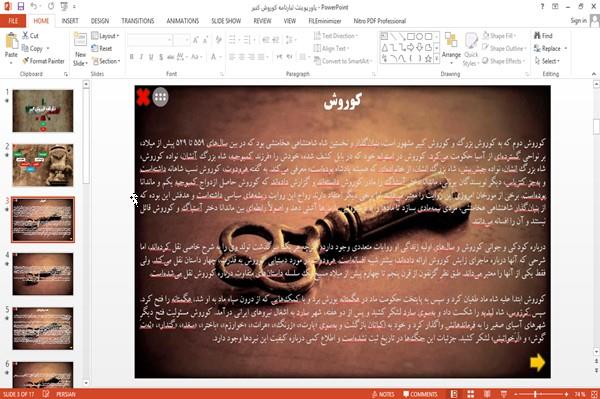Toggle Underline formatting
This screenshot has height=399, width=600.
click(x=151, y=57)
